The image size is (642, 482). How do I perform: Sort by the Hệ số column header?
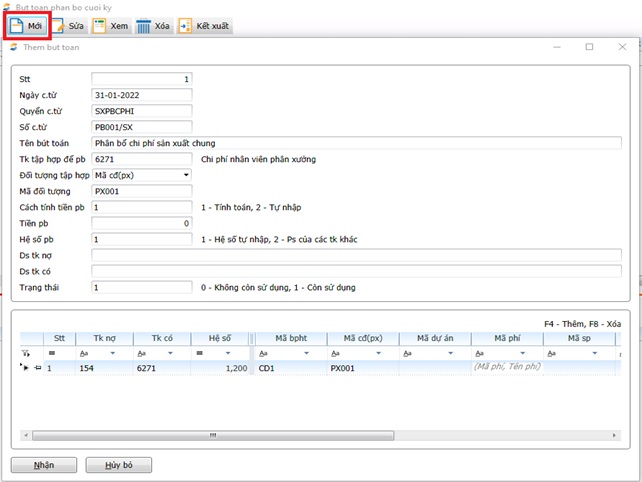(x=219, y=338)
